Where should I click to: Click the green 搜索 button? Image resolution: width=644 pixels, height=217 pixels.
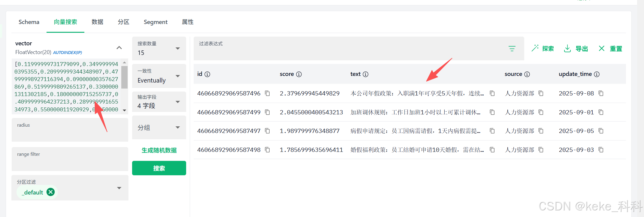pyautogui.click(x=159, y=168)
